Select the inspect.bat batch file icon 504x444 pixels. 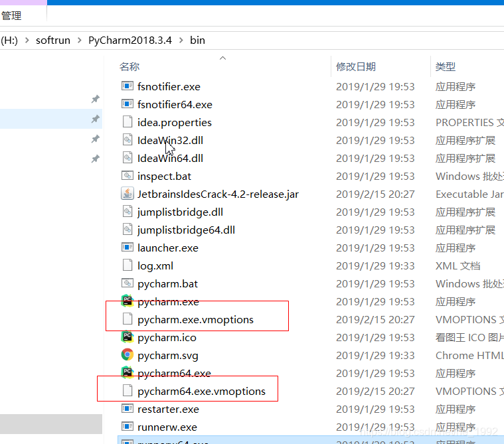[127, 176]
